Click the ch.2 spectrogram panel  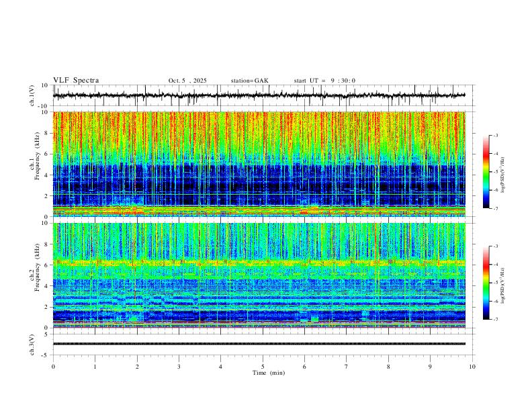[x=259, y=275]
